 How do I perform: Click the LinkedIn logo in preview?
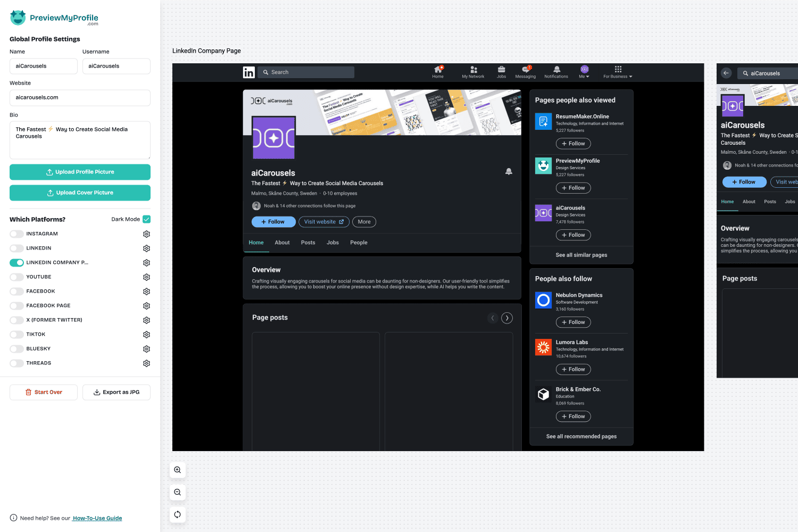coord(249,72)
